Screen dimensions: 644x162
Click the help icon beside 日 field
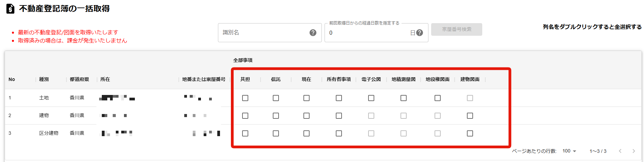tap(420, 33)
